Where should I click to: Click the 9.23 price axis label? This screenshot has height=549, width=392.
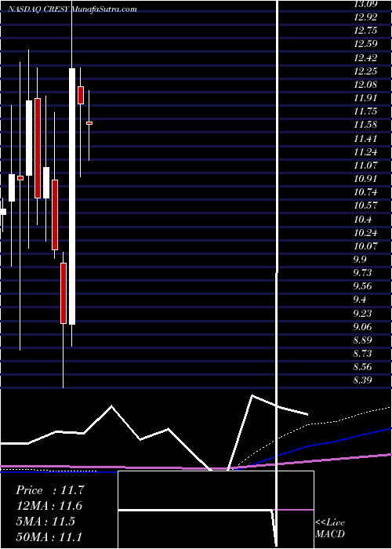pyautogui.click(x=363, y=314)
